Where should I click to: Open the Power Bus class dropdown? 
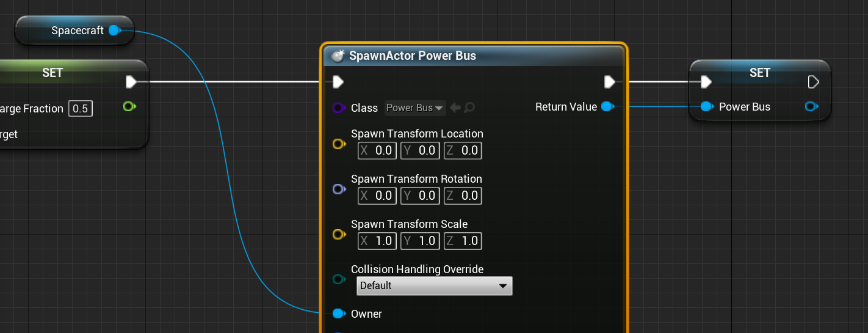pos(415,108)
